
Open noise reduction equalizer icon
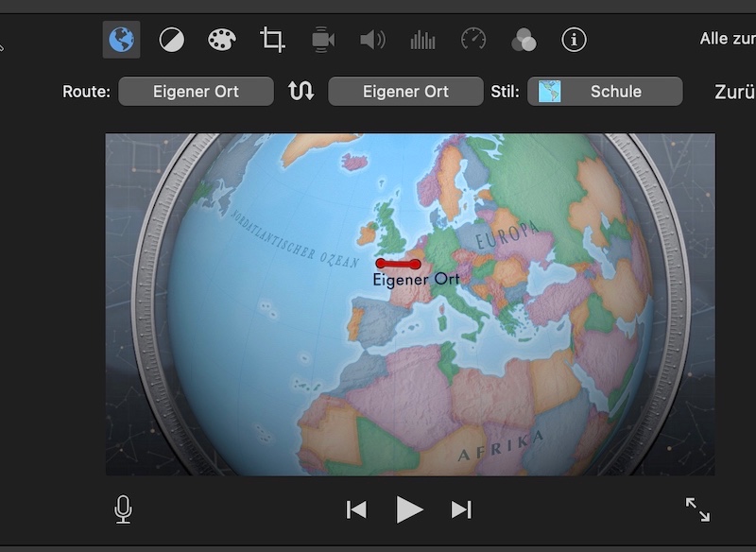point(422,40)
